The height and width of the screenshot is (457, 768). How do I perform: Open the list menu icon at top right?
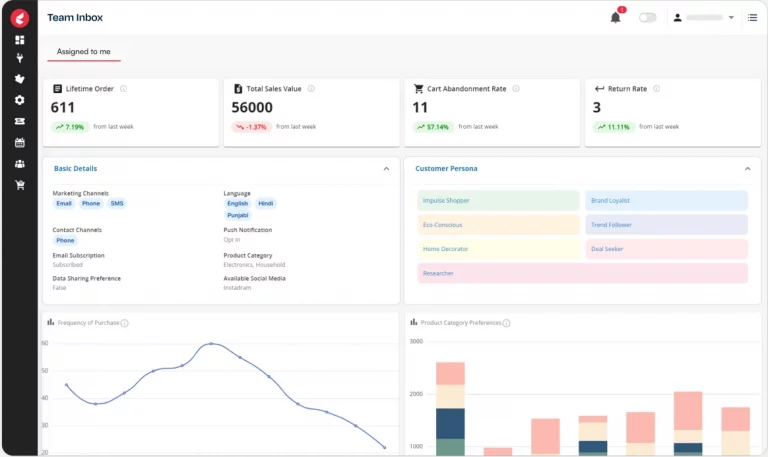[x=752, y=18]
